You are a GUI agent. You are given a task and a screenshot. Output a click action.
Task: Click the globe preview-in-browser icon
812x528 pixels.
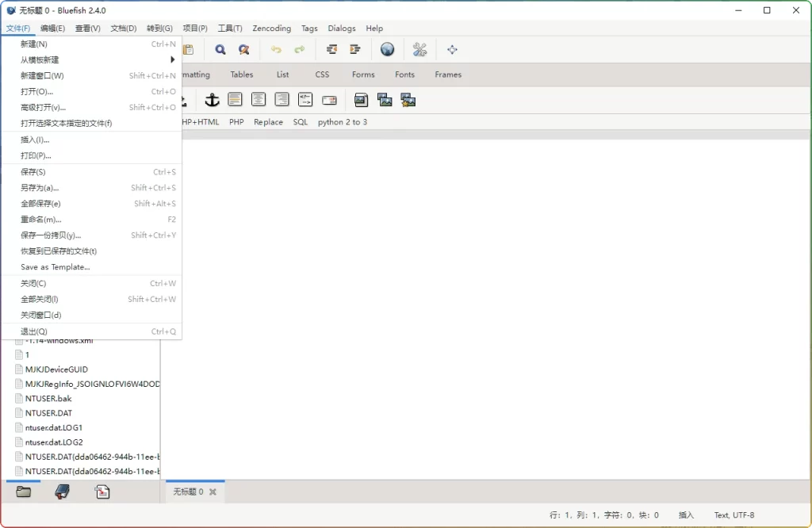387,50
